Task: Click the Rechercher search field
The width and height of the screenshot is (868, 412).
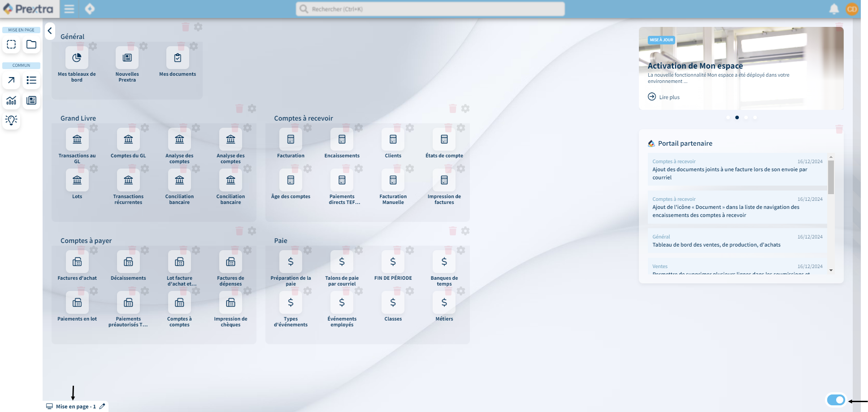Action: coord(430,9)
